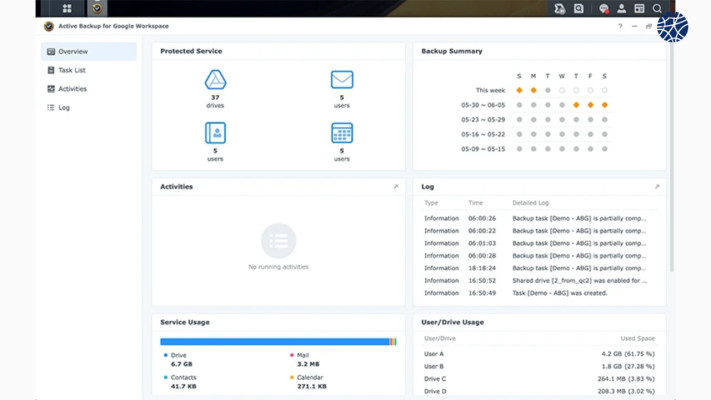The image size is (711, 400).
Task: Open Task List in sidebar
Action: pyautogui.click(x=89, y=70)
